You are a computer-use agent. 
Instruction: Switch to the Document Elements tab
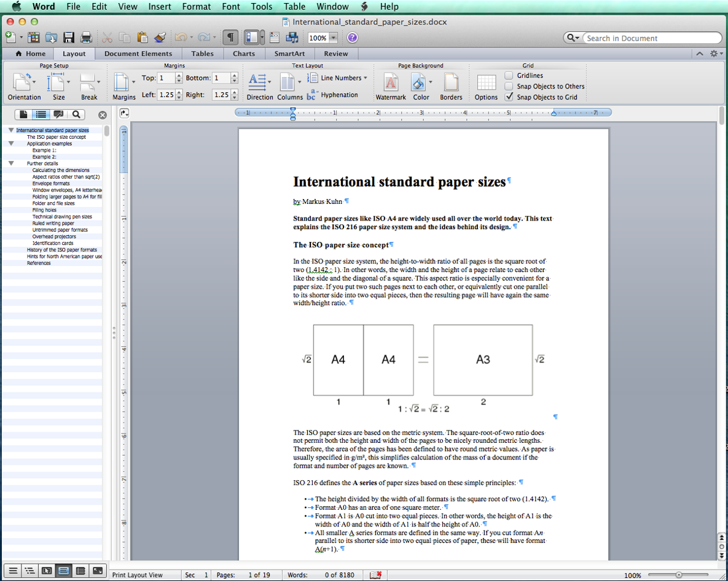(x=138, y=53)
